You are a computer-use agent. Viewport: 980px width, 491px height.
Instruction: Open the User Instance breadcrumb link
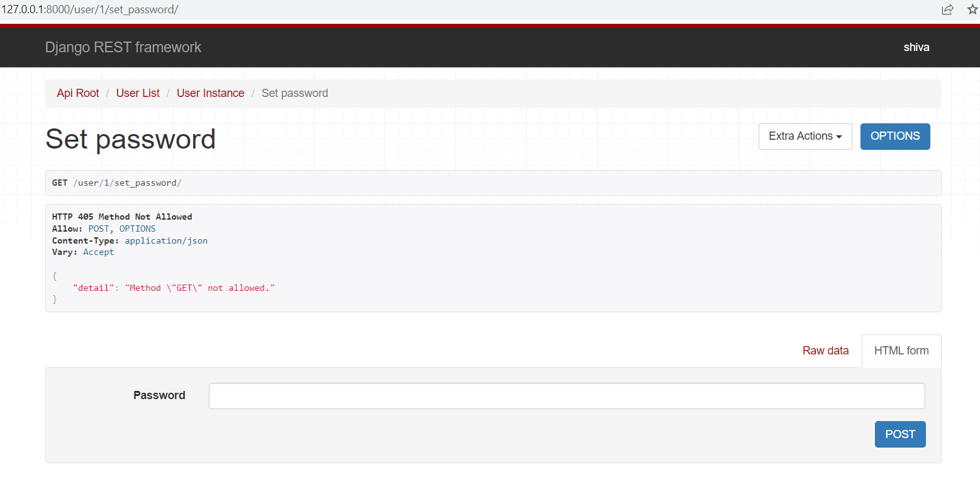point(210,93)
